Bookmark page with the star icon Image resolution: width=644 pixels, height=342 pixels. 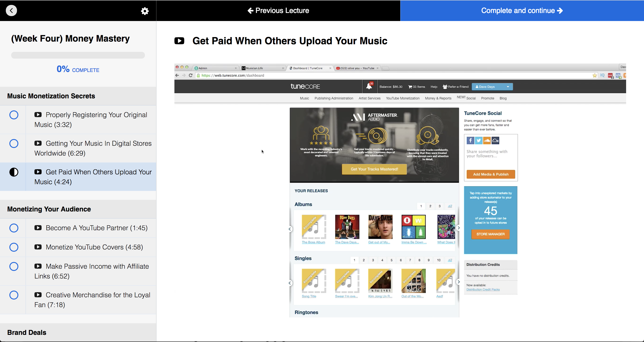pos(595,75)
